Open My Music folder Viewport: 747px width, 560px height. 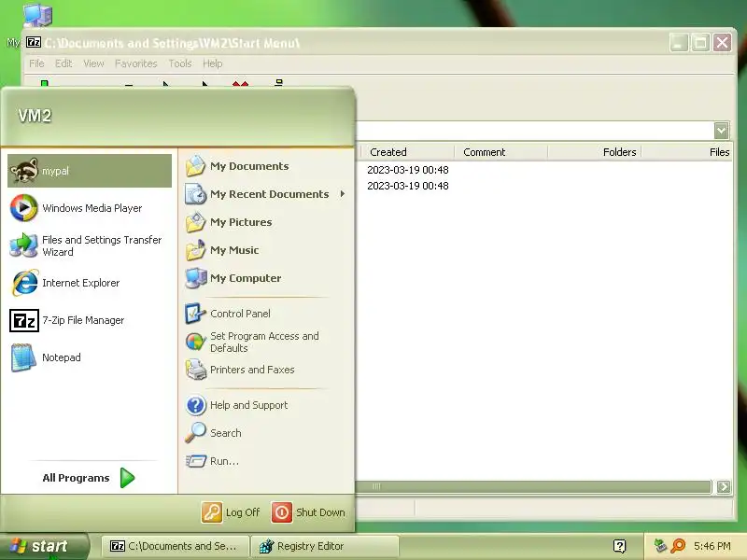pos(266,250)
